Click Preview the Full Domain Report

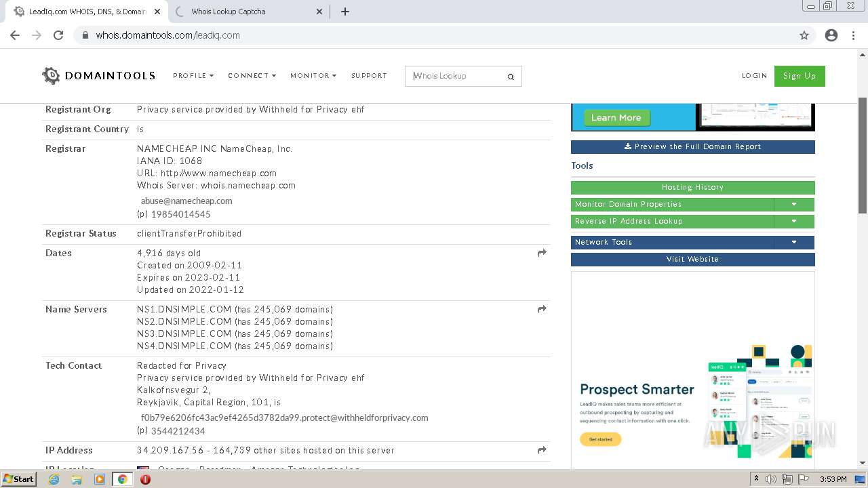pyautogui.click(x=692, y=146)
